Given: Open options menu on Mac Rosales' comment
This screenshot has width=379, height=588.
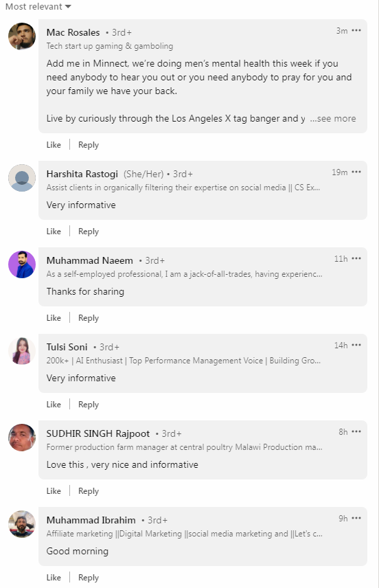Looking at the screenshot, I should click(x=356, y=31).
